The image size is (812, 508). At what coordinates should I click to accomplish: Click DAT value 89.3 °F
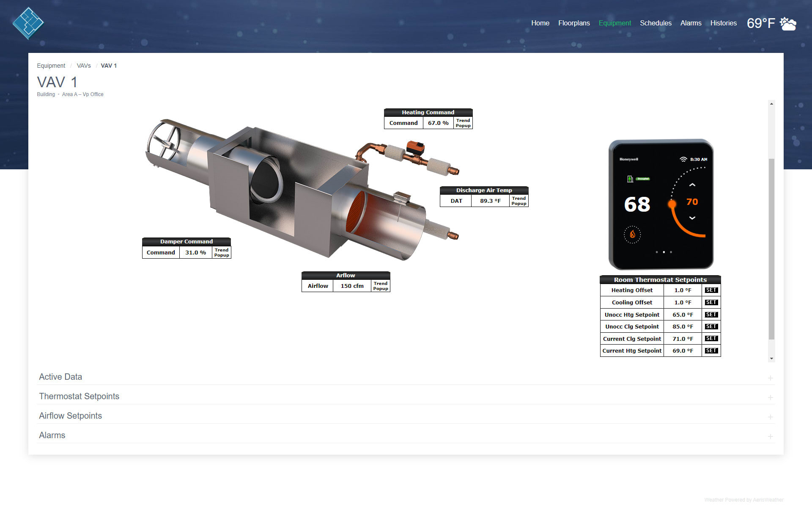490,201
